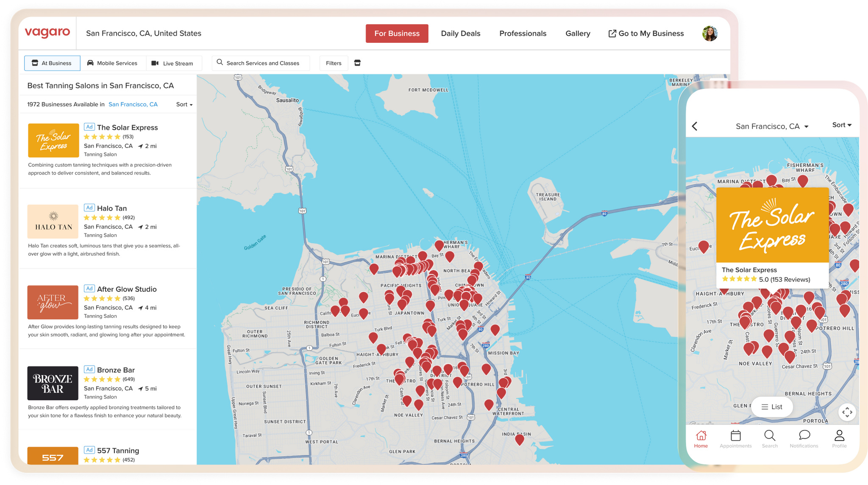Click the storefront icon beside Filters

point(357,63)
